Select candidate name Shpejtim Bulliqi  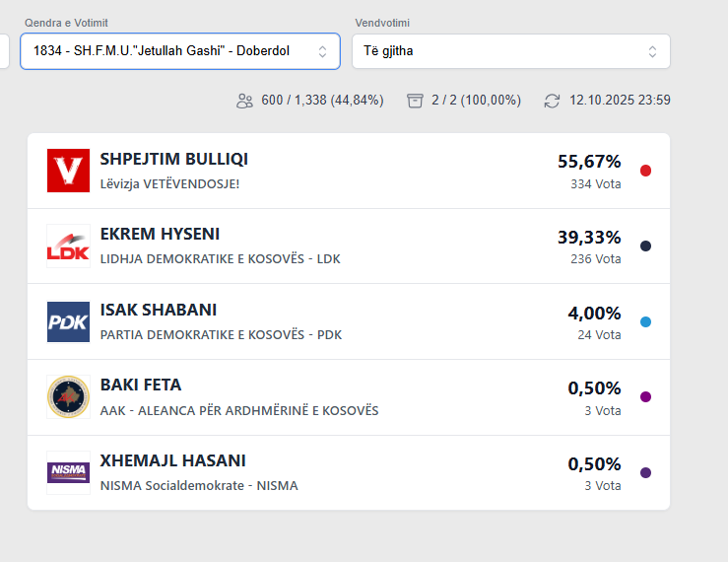coord(174,159)
